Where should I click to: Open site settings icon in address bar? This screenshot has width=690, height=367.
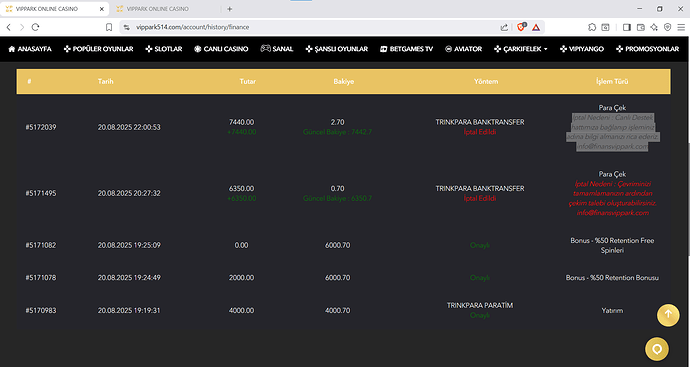(x=127, y=27)
